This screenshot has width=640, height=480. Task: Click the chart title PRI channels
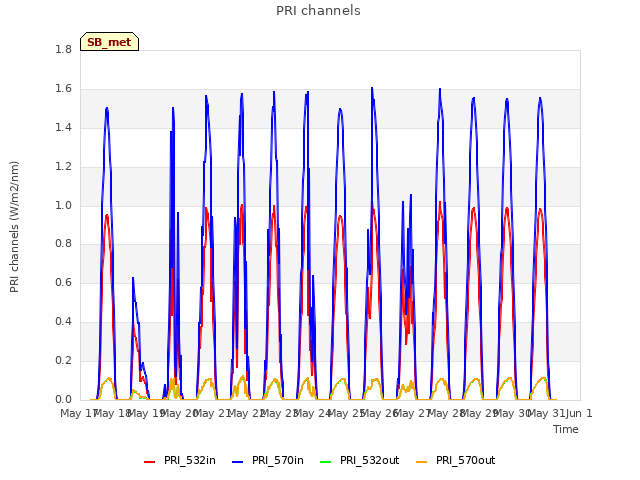(x=318, y=11)
